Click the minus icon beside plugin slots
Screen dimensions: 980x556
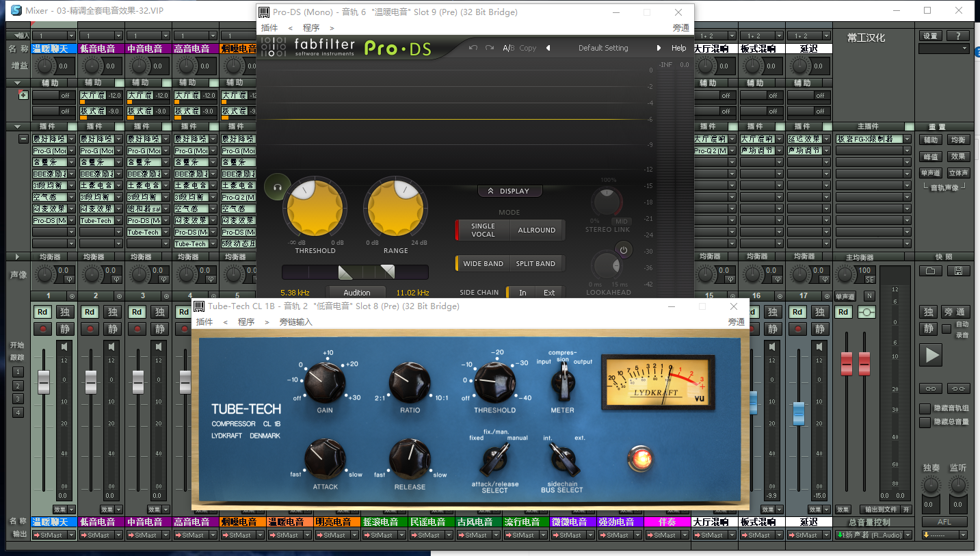coord(23,139)
